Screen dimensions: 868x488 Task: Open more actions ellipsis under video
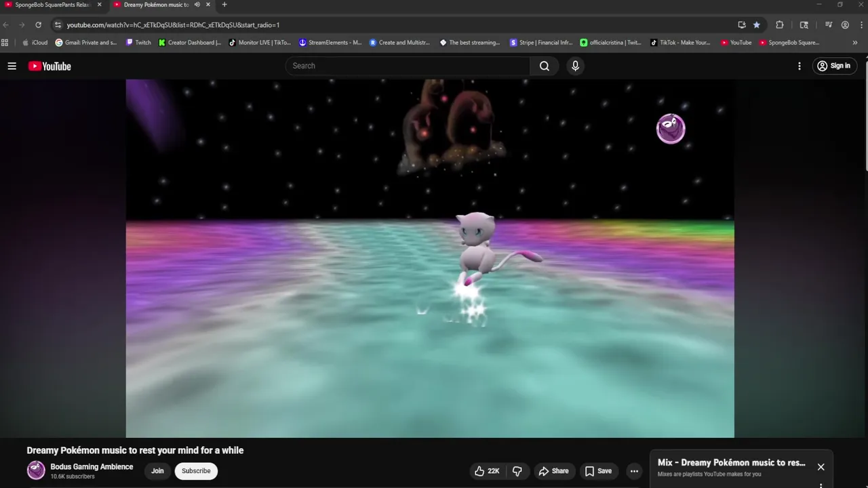pos(634,471)
